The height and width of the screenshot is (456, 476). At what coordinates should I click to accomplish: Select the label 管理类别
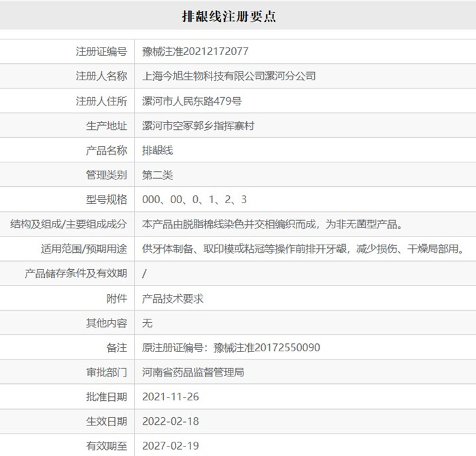(107, 175)
